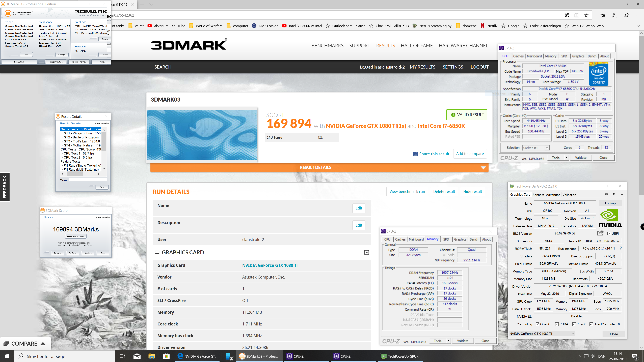Open the Mail app on taskbar
Image resolution: width=644 pixels, height=362 pixels.
click(137, 356)
